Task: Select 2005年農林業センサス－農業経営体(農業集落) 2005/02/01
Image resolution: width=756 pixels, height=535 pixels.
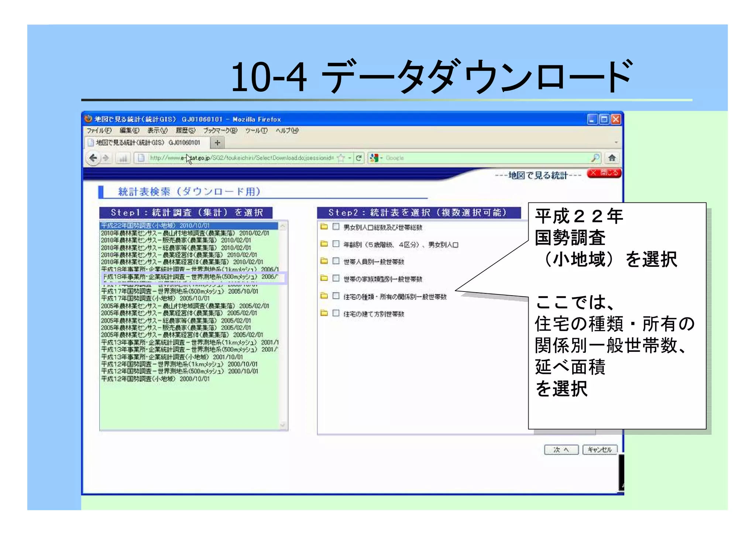Action: click(x=189, y=313)
